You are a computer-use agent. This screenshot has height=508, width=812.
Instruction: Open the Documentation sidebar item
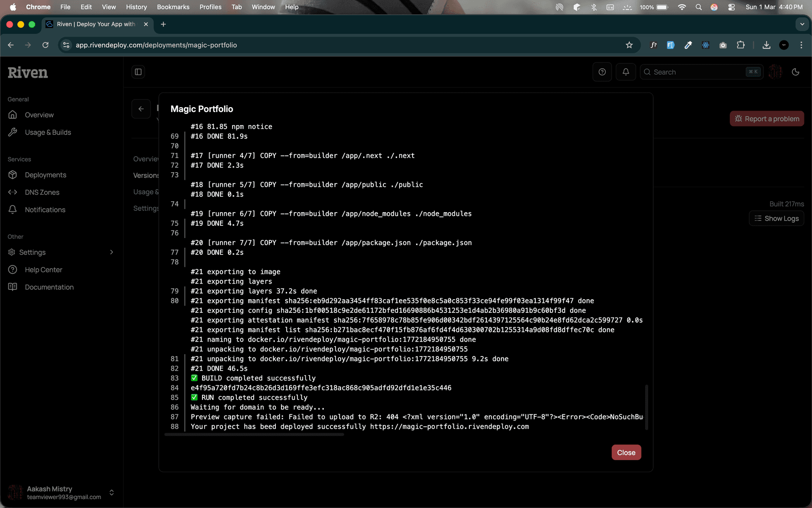tap(49, 287)
